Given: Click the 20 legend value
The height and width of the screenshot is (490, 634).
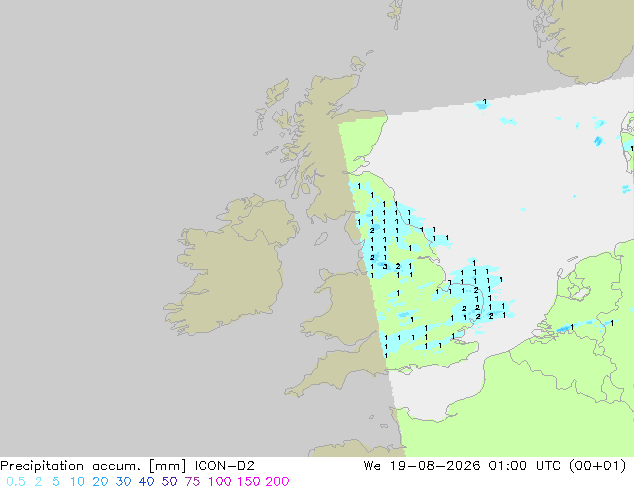Looking at the screenshot, I should [x=100, y=482].
